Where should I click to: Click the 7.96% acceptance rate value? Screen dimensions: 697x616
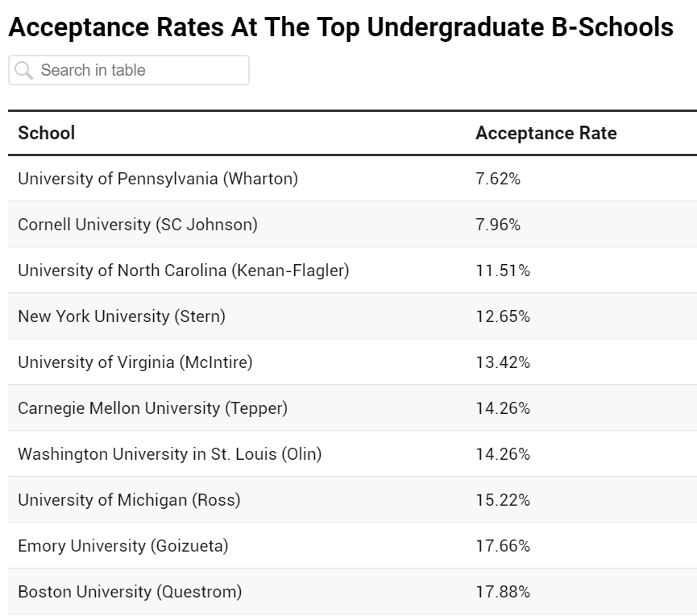[498, 225]
